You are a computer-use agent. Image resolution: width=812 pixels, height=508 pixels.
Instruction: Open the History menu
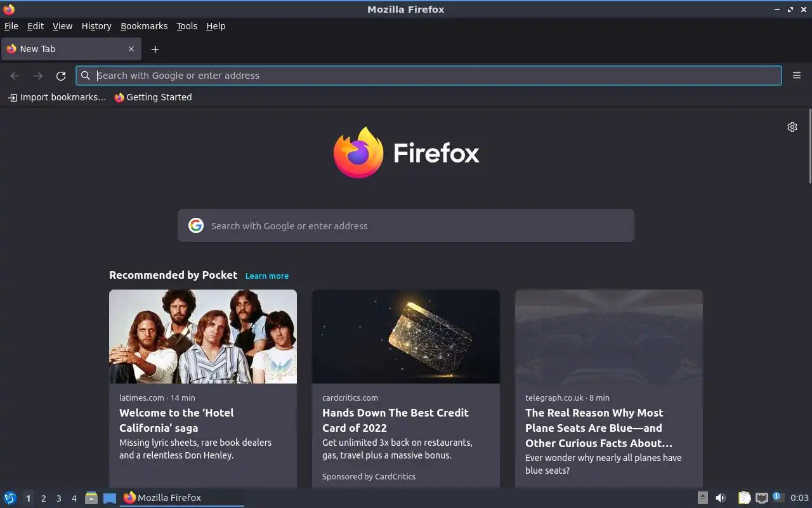(x=96, y=26)
